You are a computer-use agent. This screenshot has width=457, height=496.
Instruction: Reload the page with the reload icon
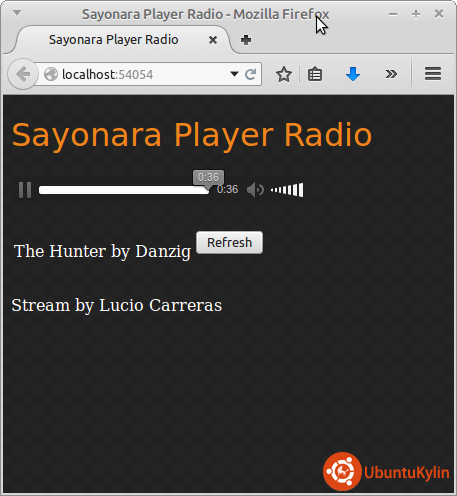click(x=251, y=74)
